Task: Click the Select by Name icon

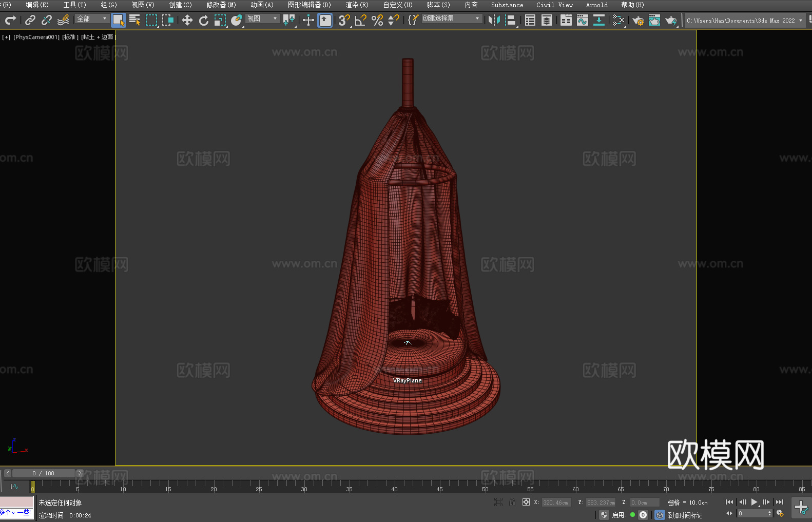Action: (x=134, y=20)
